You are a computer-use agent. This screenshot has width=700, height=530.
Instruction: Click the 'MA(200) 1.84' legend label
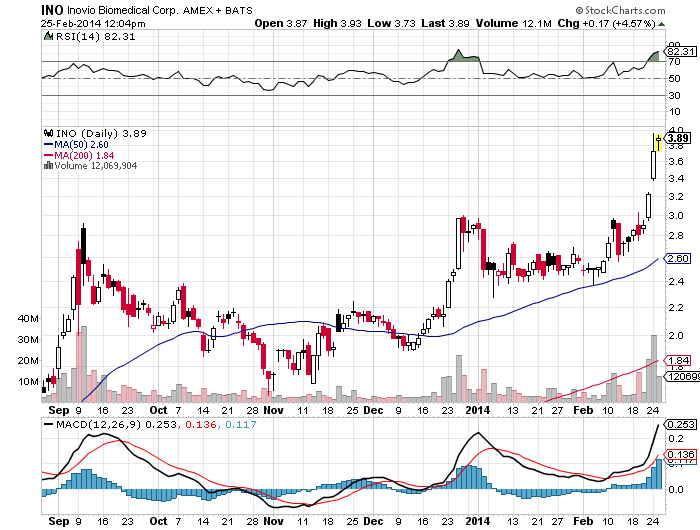coord(84,155)
